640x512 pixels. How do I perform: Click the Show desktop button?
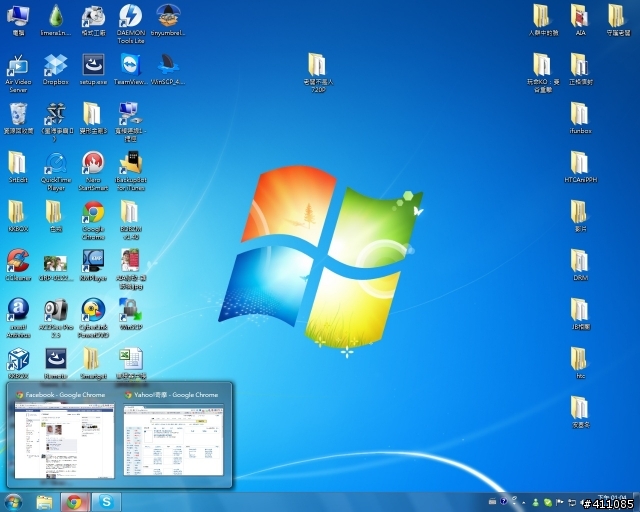pos(636,502)
